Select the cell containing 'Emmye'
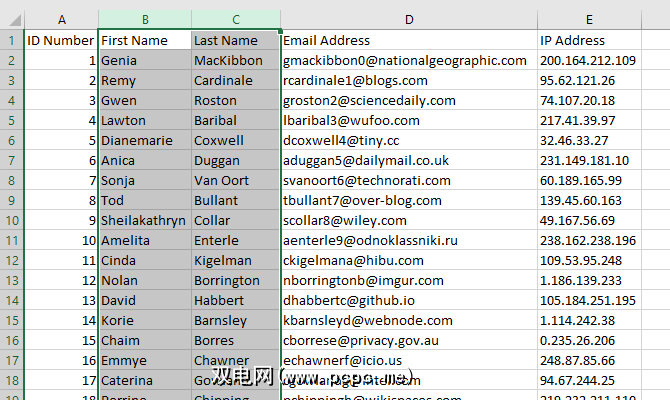The width and height of the screenshot is (670, 400). click(145, 360)
